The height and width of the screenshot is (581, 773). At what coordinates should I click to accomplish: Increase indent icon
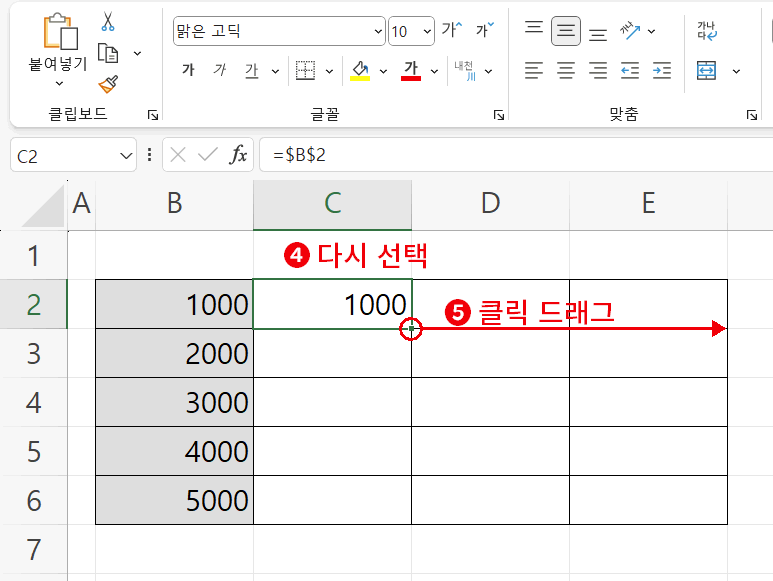[662, 70]
